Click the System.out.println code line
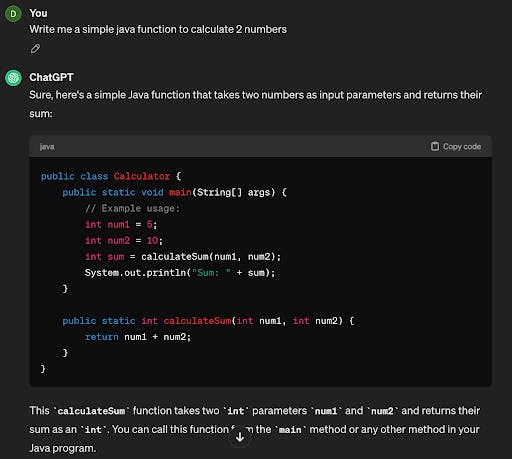This screenshot has height=459, width=512. point(180,273)
